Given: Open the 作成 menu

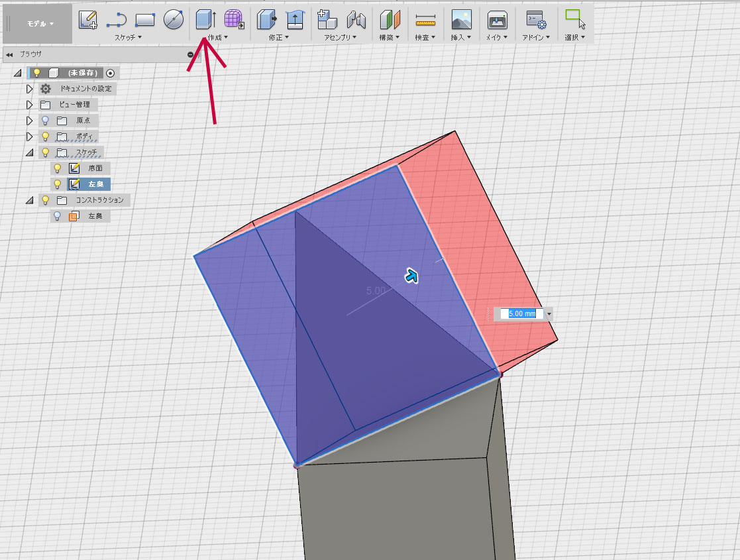Looking at the screenshot, I should click(217, 38).
